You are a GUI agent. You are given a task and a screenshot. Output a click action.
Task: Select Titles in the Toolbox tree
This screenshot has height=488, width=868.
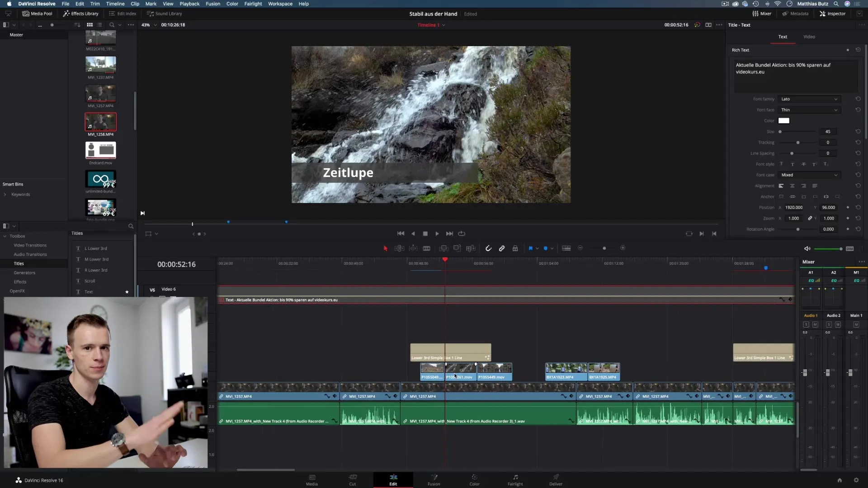(x=19, y=263)
